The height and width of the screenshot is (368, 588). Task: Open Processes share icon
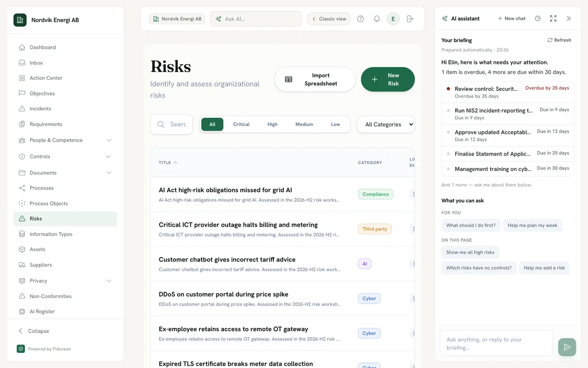pyautogui.click(x=22, y=188)
